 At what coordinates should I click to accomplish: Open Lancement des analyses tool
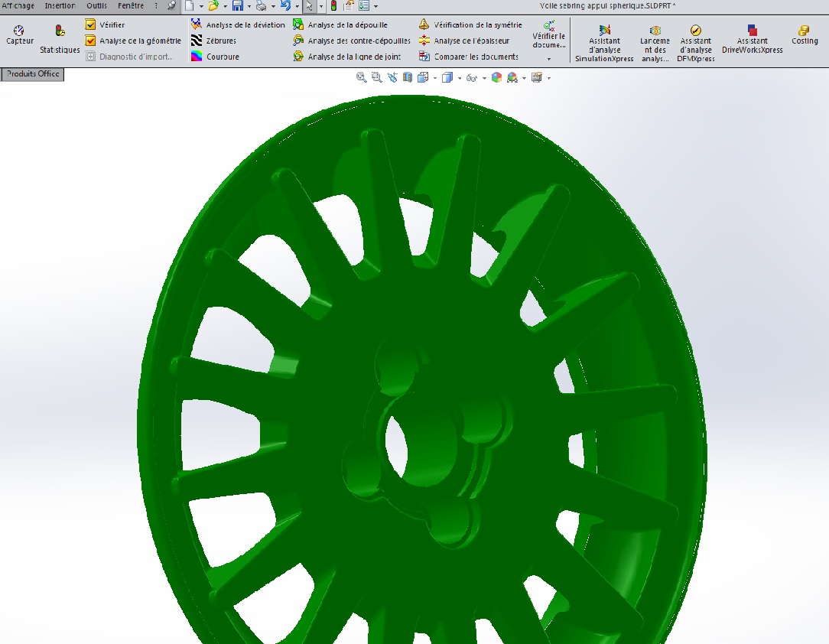tap(655, 44)
